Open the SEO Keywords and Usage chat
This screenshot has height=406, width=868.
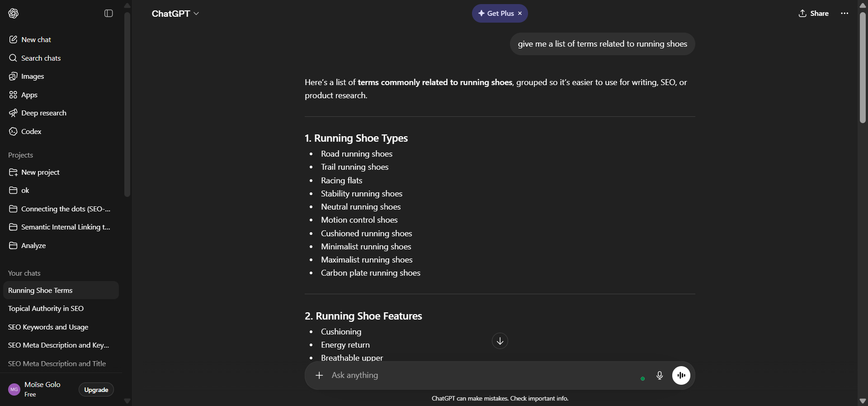pyautogui.click(x=61, y=327)
